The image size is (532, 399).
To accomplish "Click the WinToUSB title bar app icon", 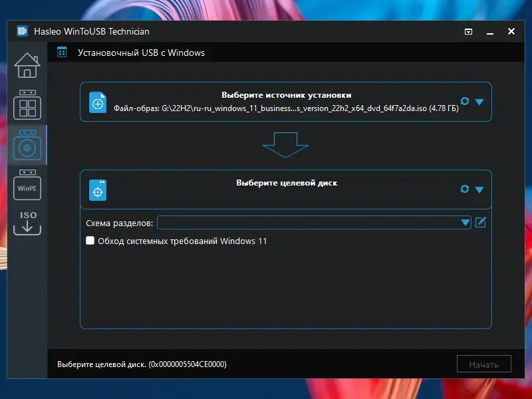I will coord(21,31).
